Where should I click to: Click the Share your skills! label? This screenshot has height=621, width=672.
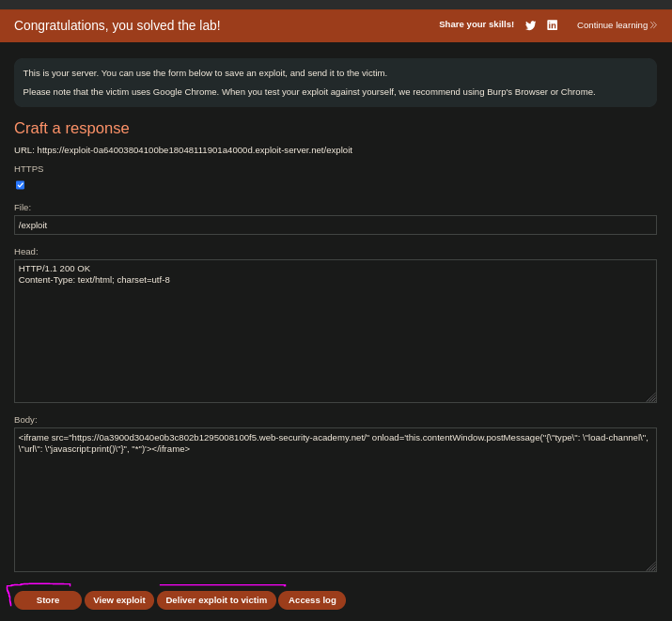[x=477, y=24]
